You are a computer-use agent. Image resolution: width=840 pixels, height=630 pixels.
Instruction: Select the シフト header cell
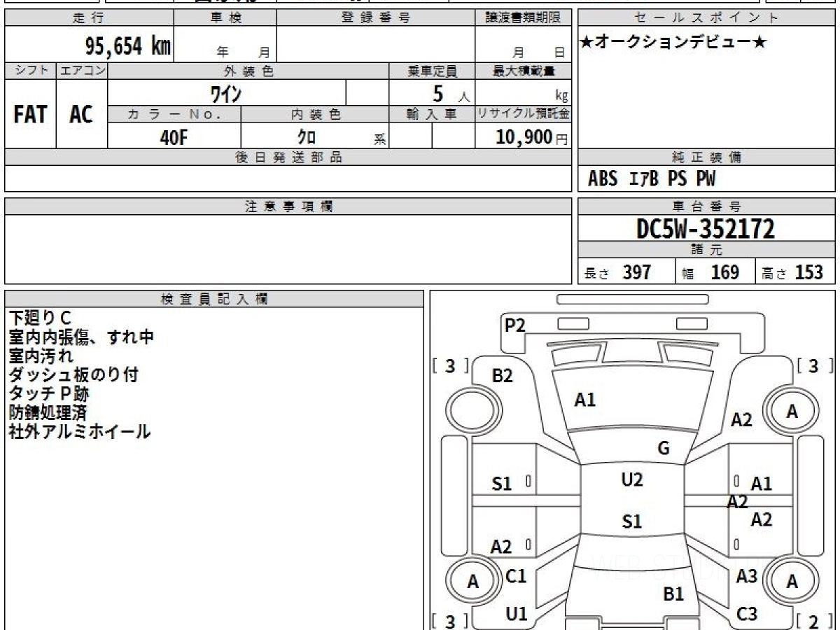click(x=31, y=71)
